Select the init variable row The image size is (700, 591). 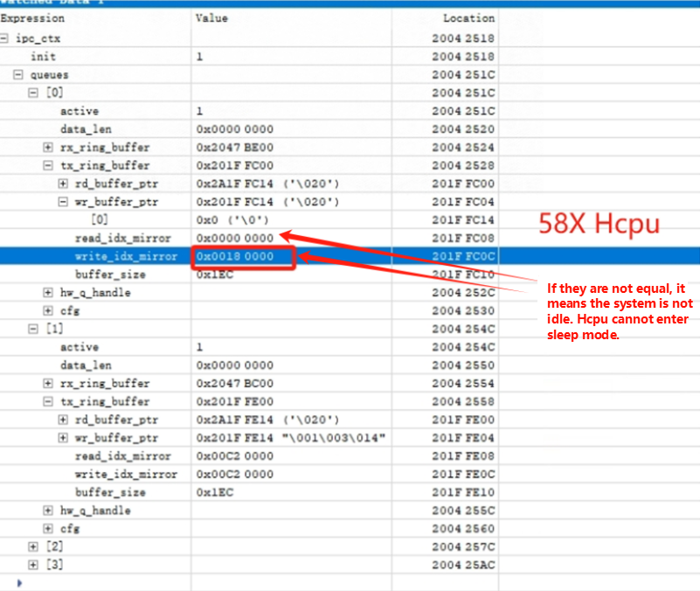(43, 57)
